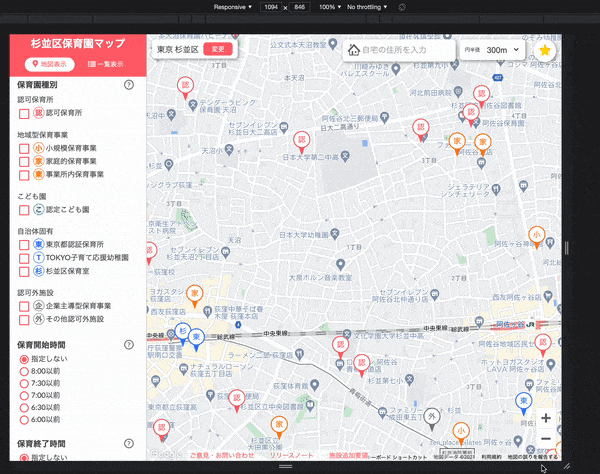600x474 pixels.
Task: Click orange 小 marker near 阿佐ヶ谷神明宮
Action: 536,237
